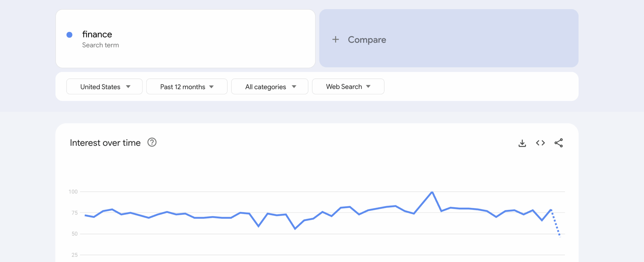This screenshot has width=644, height=262.
Task: Click the 25 y-axis label
Action: pos(75,255)
